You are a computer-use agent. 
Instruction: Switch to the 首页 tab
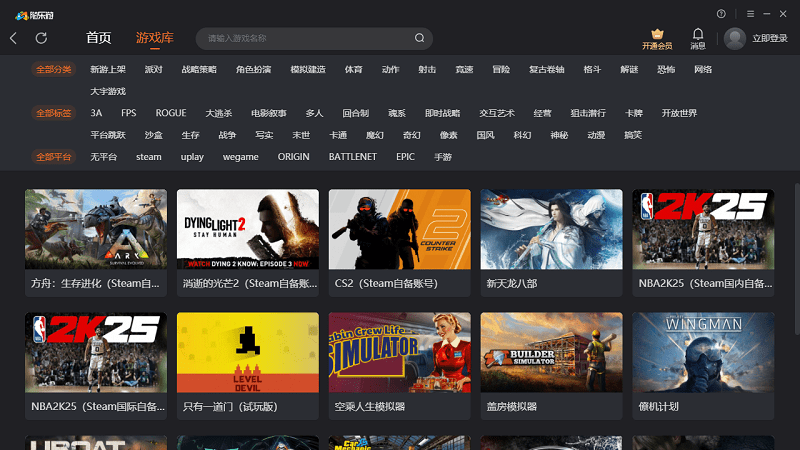[98, 38]
